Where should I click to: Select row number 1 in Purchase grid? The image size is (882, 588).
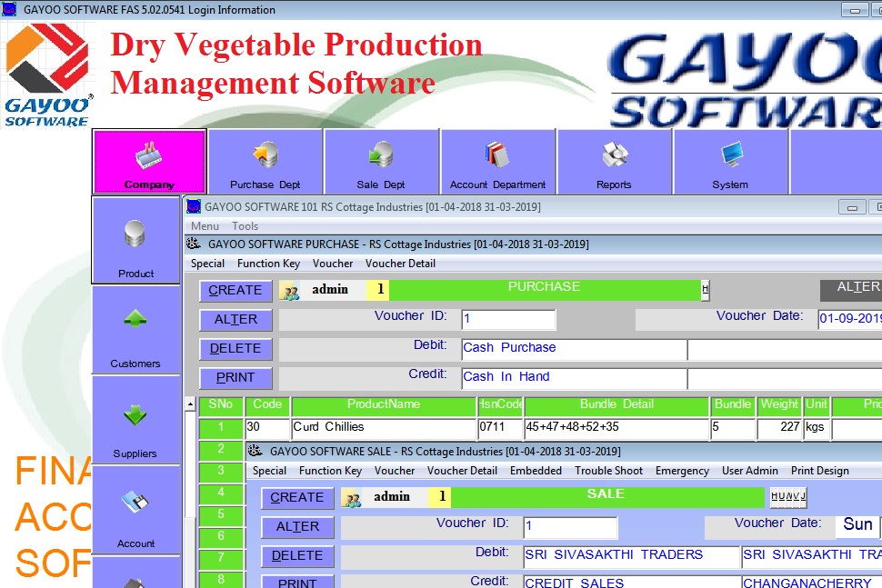pos(221,428)
